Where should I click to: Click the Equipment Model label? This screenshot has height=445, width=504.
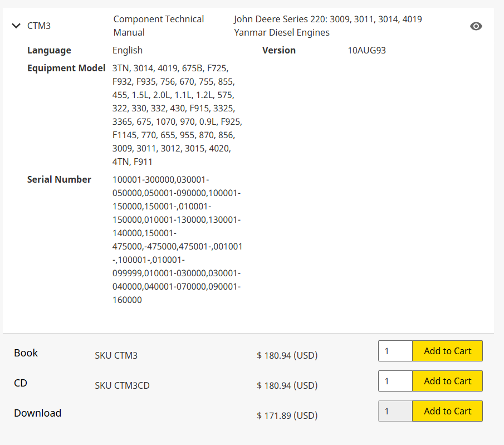click(x=66, y=68)
